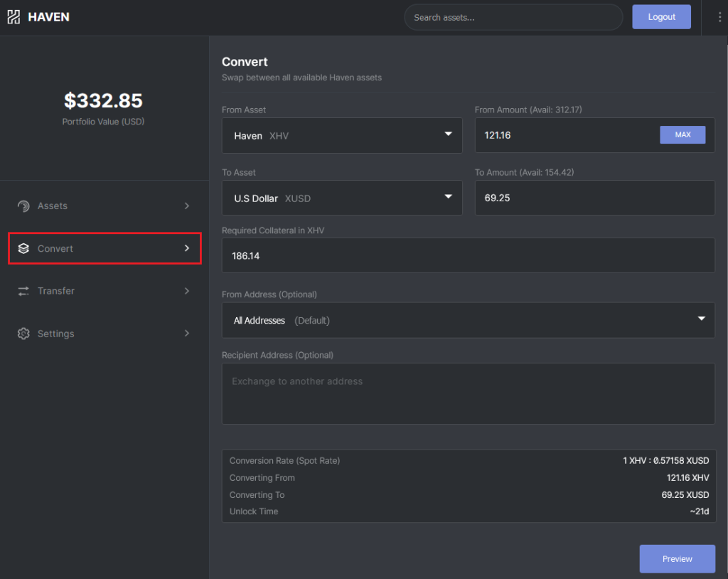Click the Converting From label
This screenshot has height=579, width=728.
pos(262,478)
